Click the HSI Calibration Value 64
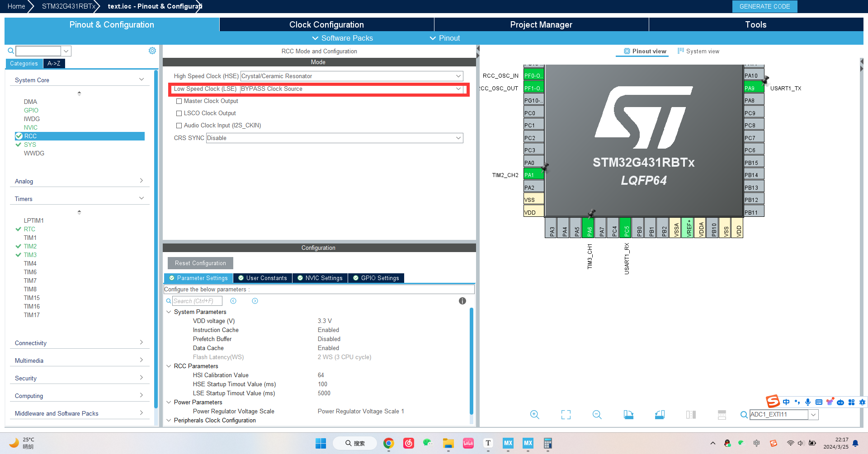 click(321, 375)
